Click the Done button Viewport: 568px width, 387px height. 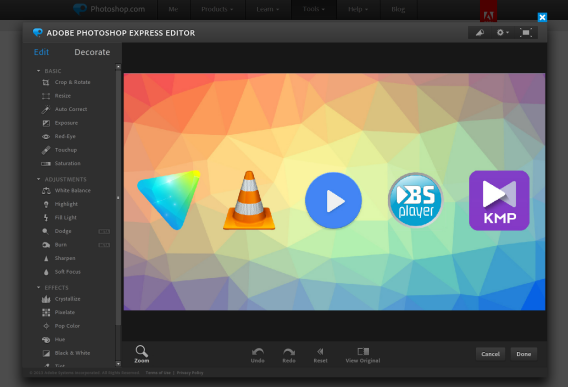[x=523, y=354]
